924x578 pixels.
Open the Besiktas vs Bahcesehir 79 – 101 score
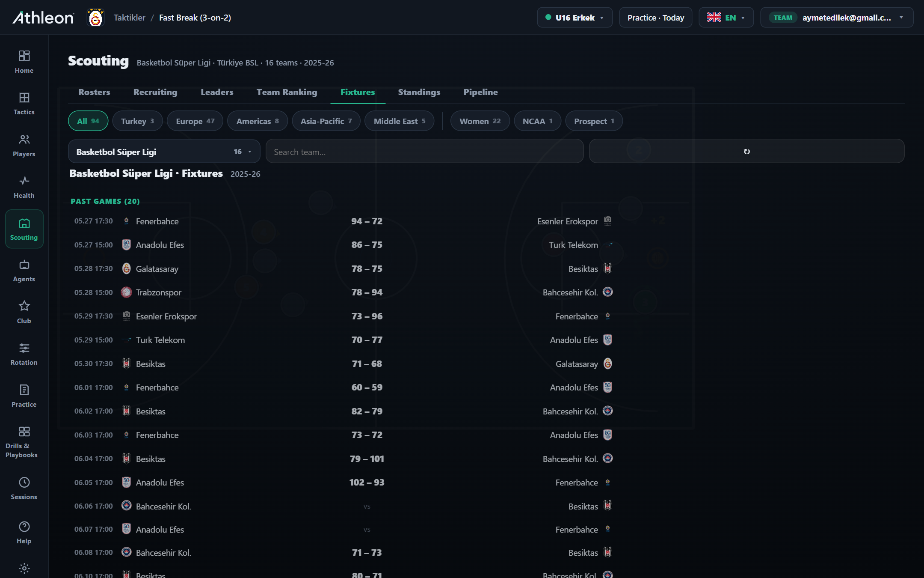coord(367,459)
